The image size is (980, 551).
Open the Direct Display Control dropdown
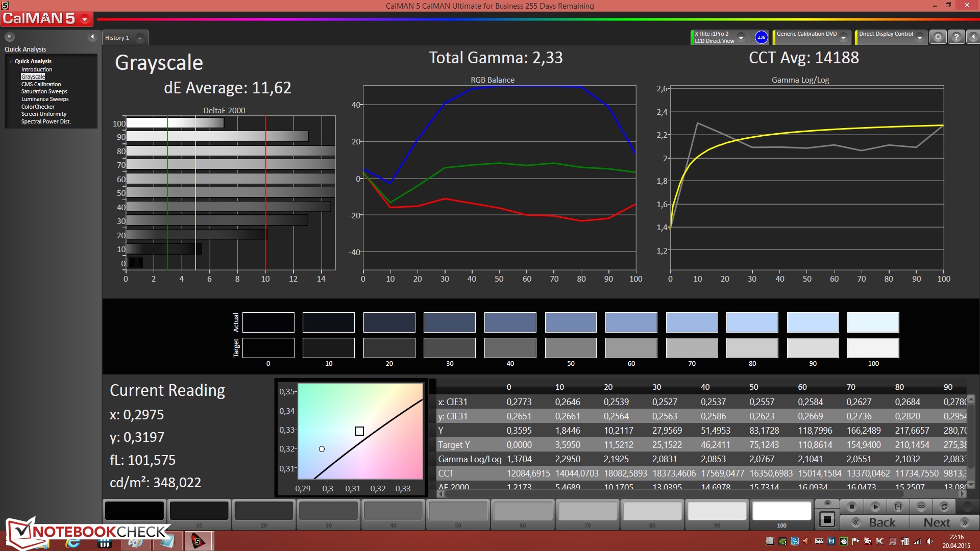[x=920, y=38]
